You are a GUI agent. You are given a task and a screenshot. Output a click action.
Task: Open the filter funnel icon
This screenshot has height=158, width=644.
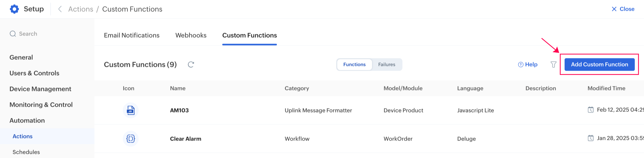pos(554,65)
